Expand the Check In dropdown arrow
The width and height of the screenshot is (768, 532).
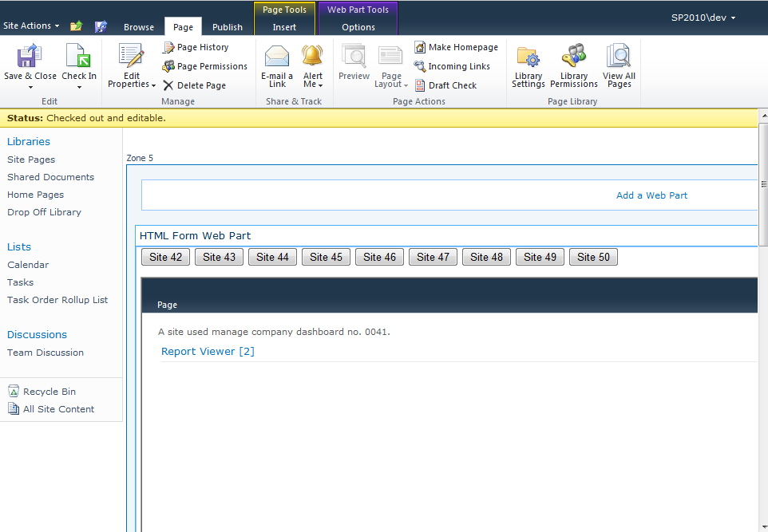click(x=79, y=87)
